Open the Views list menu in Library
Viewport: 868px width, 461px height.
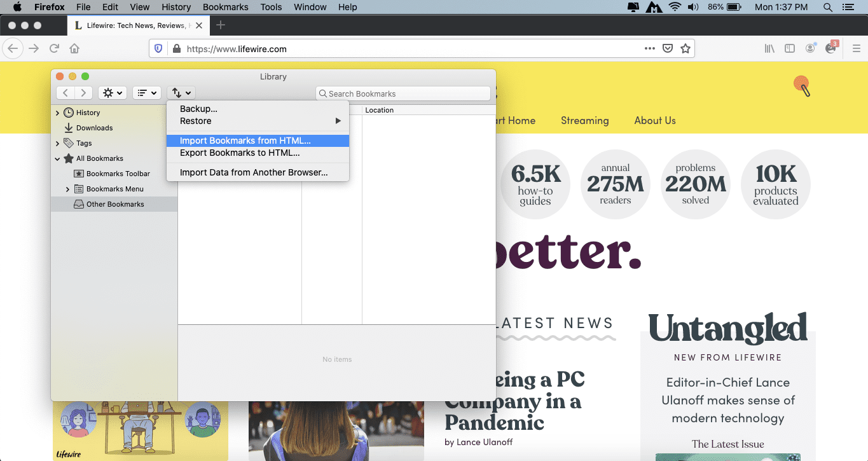coord(146,93)
